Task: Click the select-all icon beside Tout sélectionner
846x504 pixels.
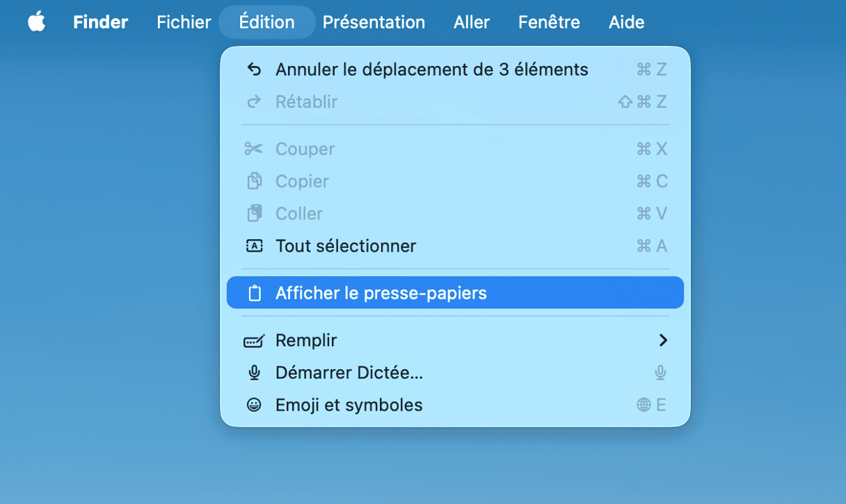Action: pyautogui.click(x=255, y=246)
